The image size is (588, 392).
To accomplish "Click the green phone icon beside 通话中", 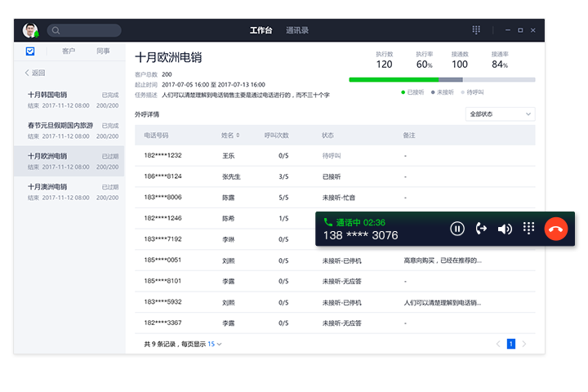I will point(328,222).
